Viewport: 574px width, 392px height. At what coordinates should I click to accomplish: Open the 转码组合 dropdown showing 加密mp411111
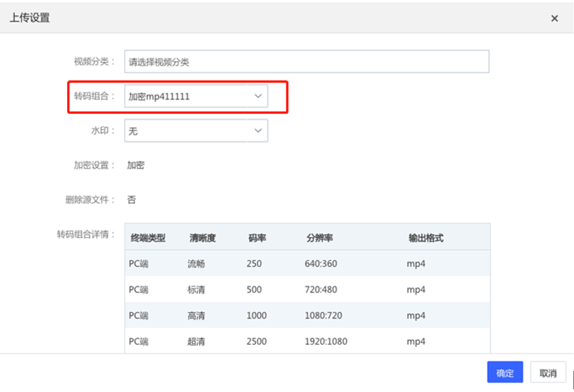(x=190, y=96)
